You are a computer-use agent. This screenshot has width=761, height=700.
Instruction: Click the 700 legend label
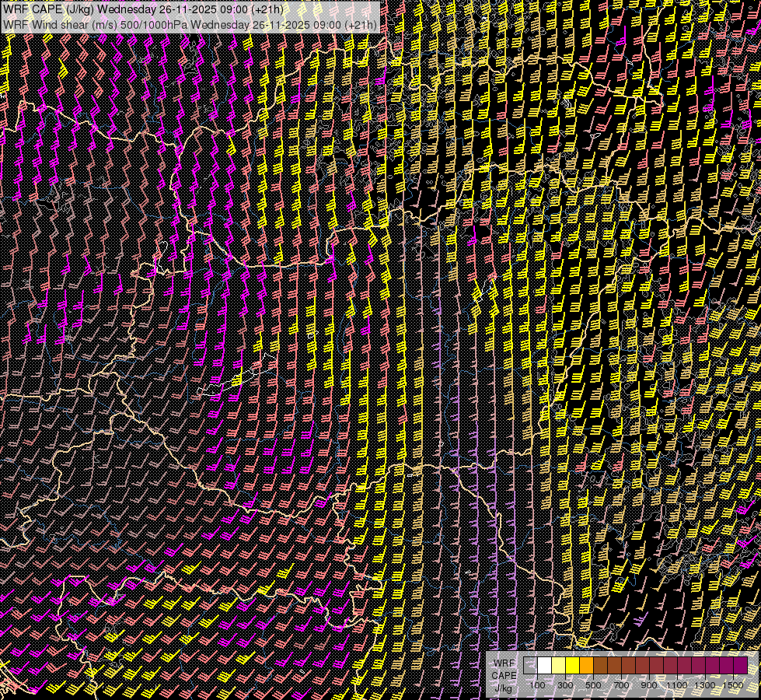click(x=621, y=685)
